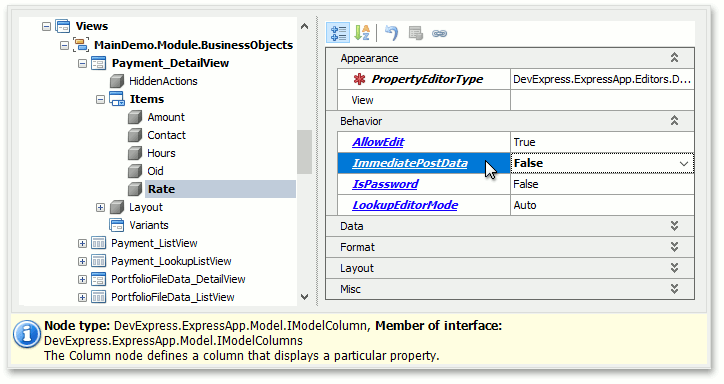Click the grayed property pages icon
The image size is (724, 384).
pos(416,33)
